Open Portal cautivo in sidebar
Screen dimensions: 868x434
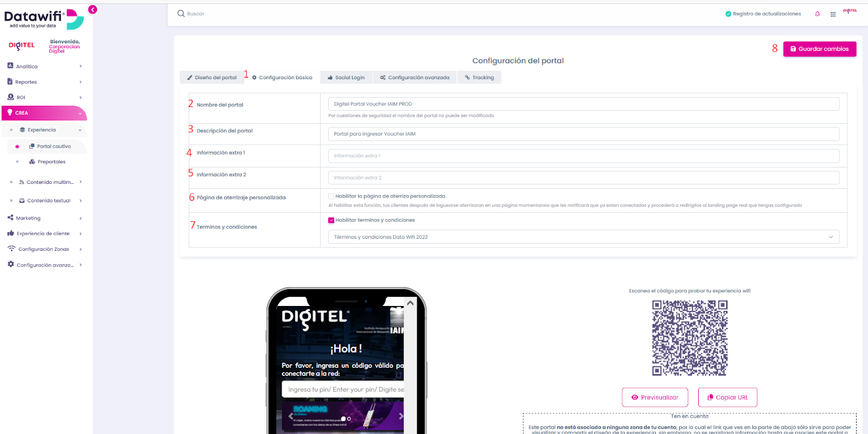click(54, 146)
